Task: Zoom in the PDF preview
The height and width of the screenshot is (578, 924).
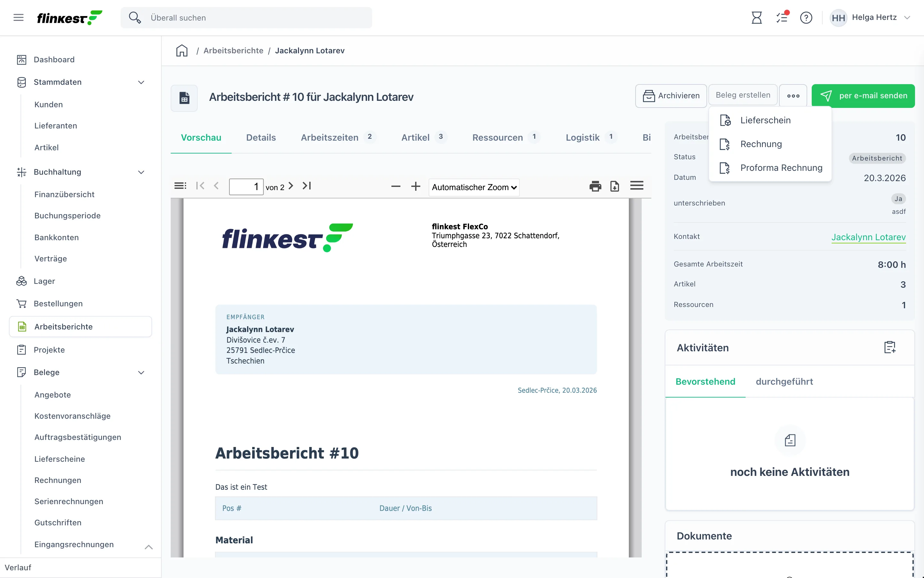Action: [x=415, y=187]
